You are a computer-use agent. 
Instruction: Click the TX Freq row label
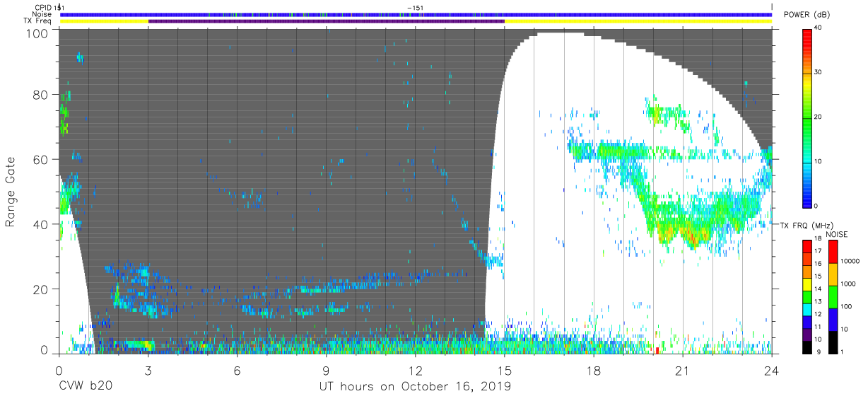click(39, 21)
